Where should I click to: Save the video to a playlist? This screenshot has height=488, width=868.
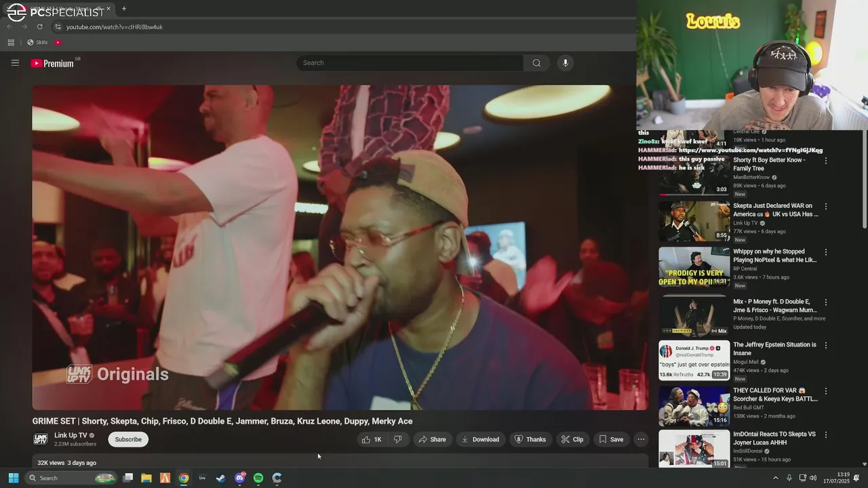(610, 439)
